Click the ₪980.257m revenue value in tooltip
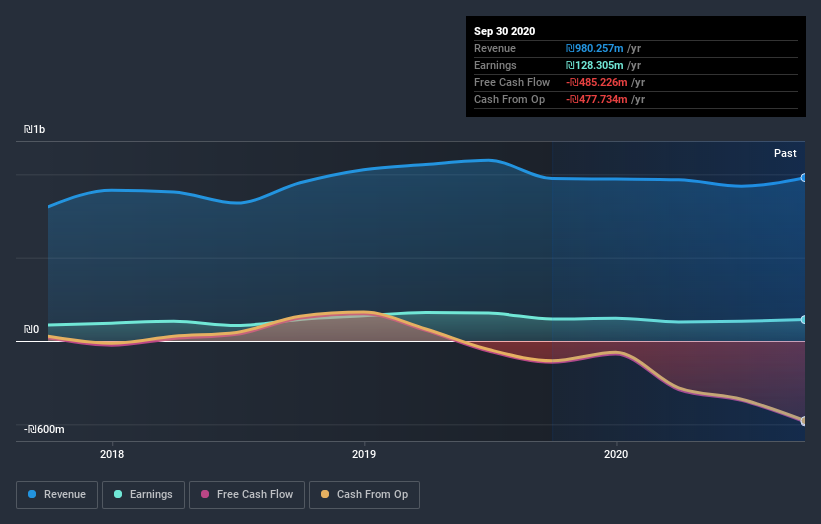Image resolution: width=821 pixels, height=524 pixels. [x=594, y=48]
